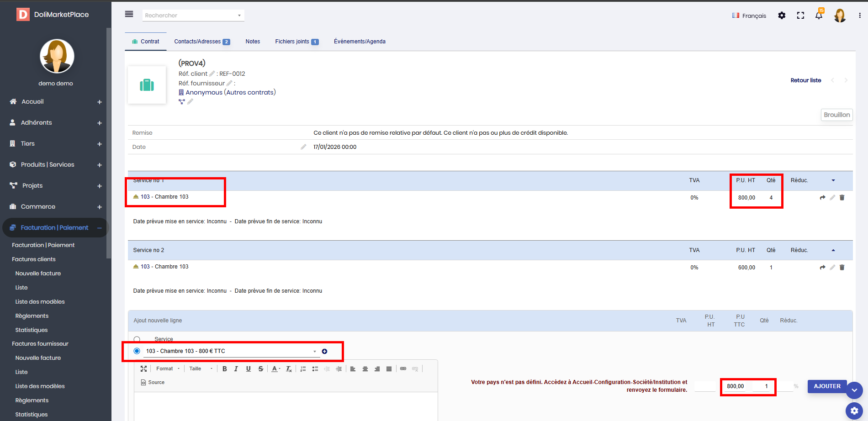Apply italic formatting in editor
This screenshot has height=421, width=868.
pos(236,369)
